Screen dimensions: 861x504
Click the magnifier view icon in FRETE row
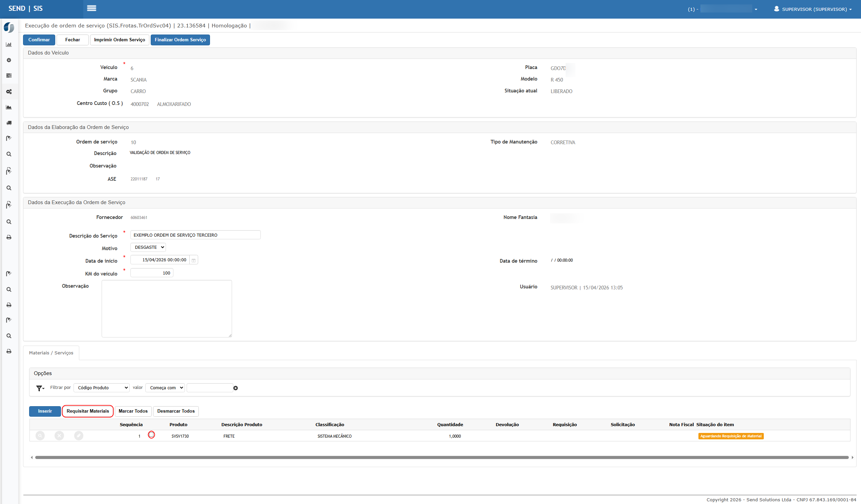40,436
